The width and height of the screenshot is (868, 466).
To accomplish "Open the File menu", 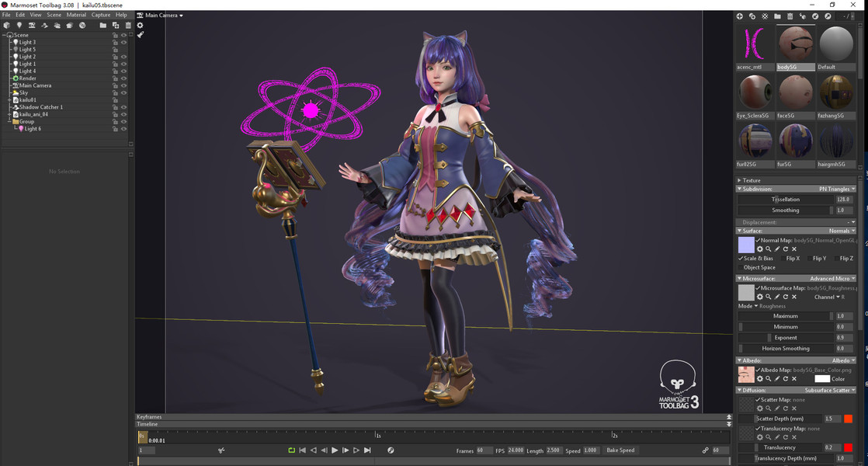I will pyautogui.click(x=6, y=15).
